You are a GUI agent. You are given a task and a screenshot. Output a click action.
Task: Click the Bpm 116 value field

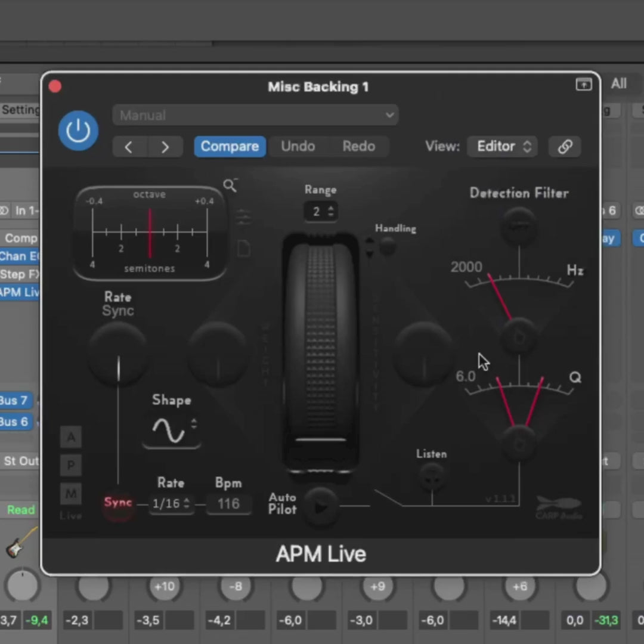[x=228, y=503]
